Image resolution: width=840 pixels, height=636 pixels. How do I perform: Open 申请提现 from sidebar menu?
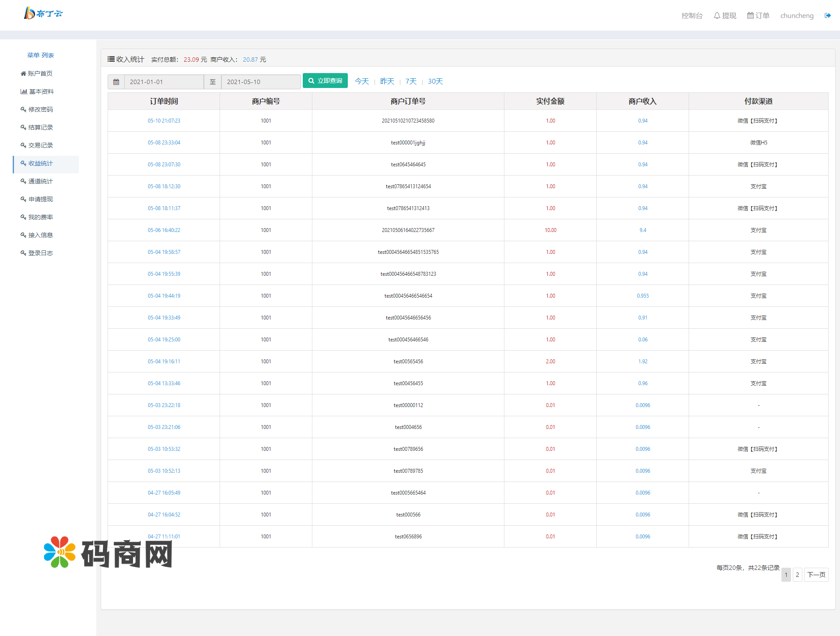(x=40, y=199)
